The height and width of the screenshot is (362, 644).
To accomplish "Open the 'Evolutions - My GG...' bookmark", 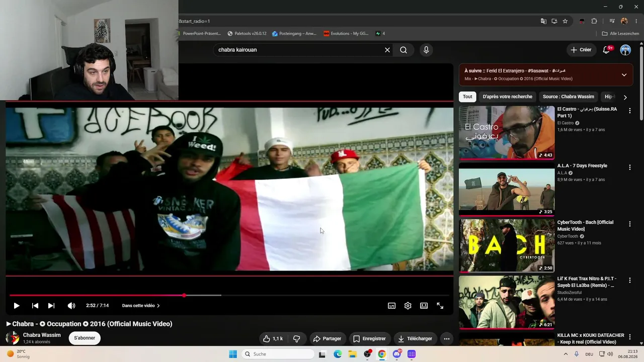I will (x=346, y=34).
